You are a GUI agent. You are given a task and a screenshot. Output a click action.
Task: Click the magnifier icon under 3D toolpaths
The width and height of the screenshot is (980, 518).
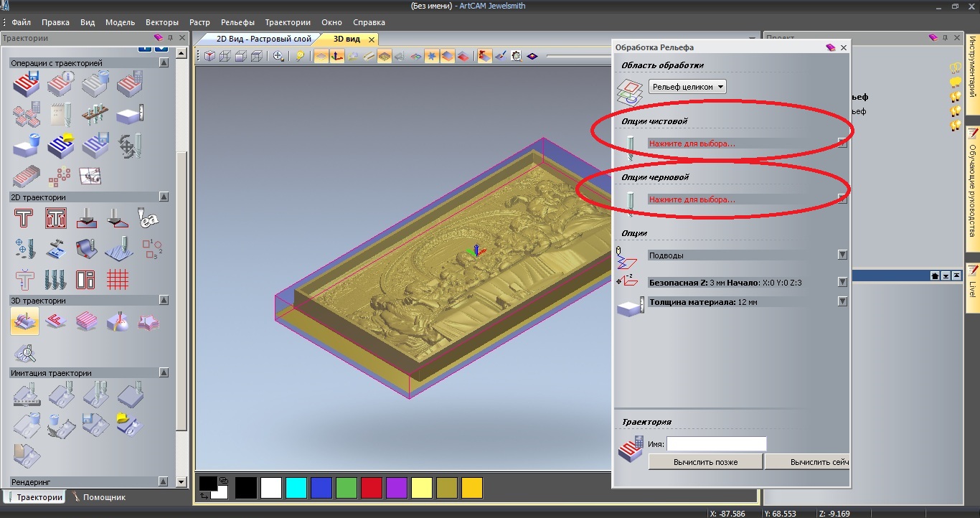point(25,353)
